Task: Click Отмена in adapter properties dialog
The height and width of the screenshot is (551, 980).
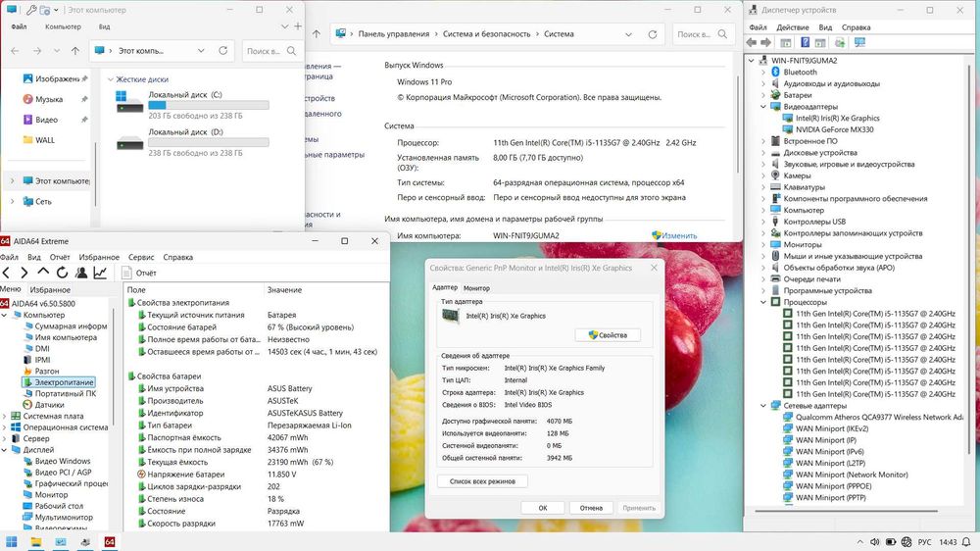Action: coord(591,508)
